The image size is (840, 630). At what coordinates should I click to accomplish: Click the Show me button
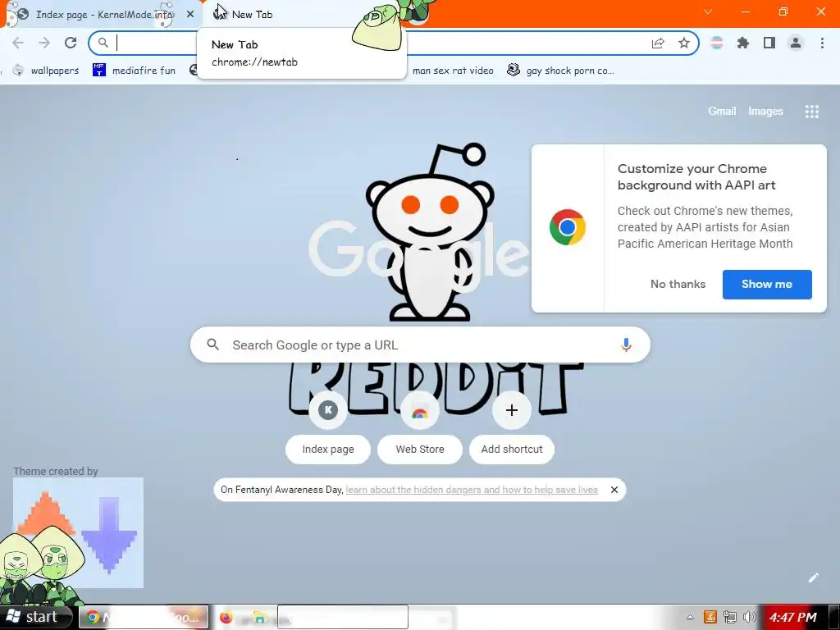(x=767, y=285)
